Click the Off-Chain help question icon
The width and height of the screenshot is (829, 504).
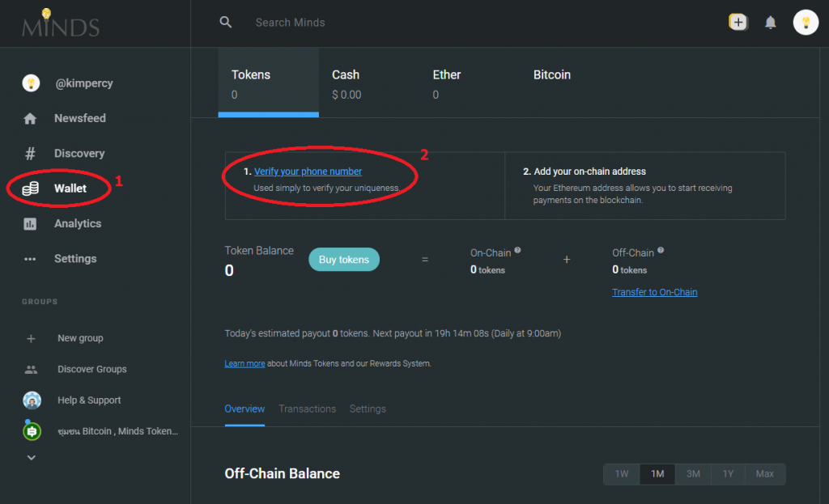pos(661,251)
